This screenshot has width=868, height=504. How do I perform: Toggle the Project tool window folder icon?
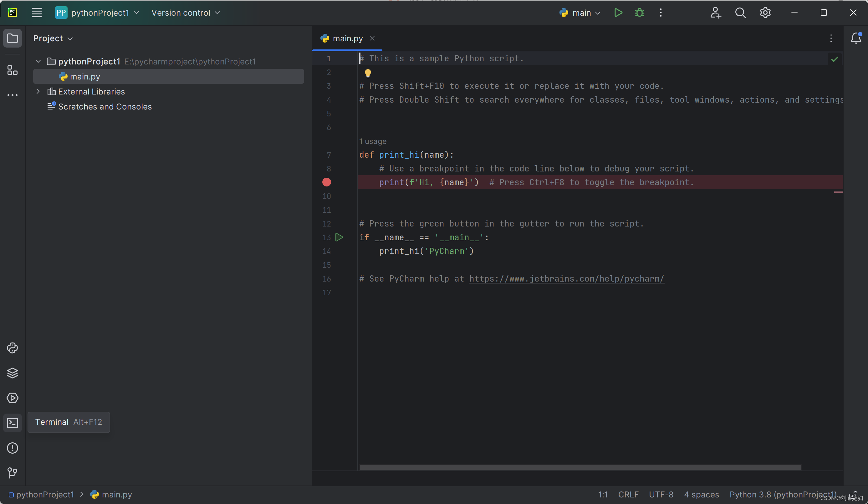tap(13, 38)
